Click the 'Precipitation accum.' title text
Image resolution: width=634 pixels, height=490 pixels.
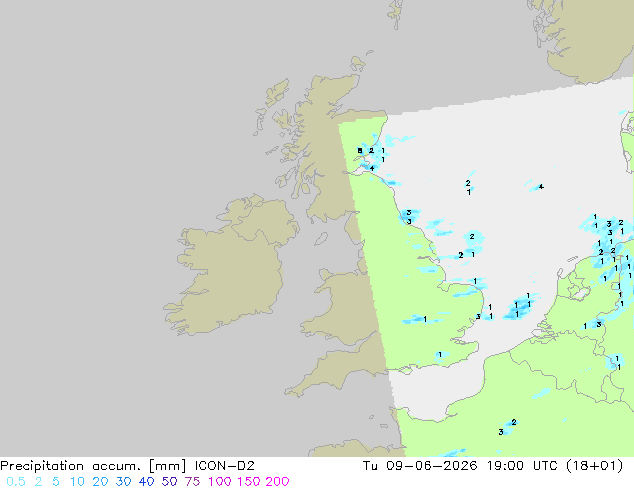[x=70, y=466]
